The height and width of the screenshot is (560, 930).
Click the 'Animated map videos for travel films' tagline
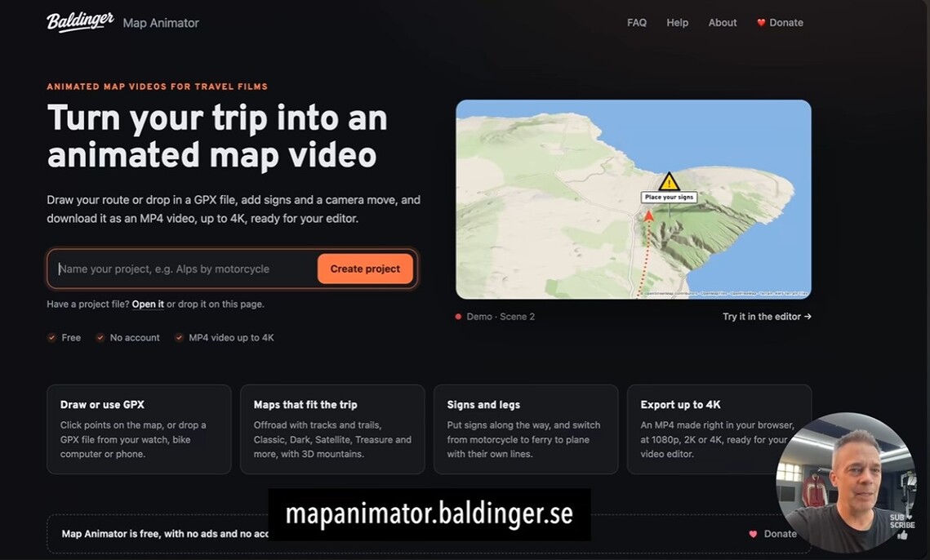point(157,87)
